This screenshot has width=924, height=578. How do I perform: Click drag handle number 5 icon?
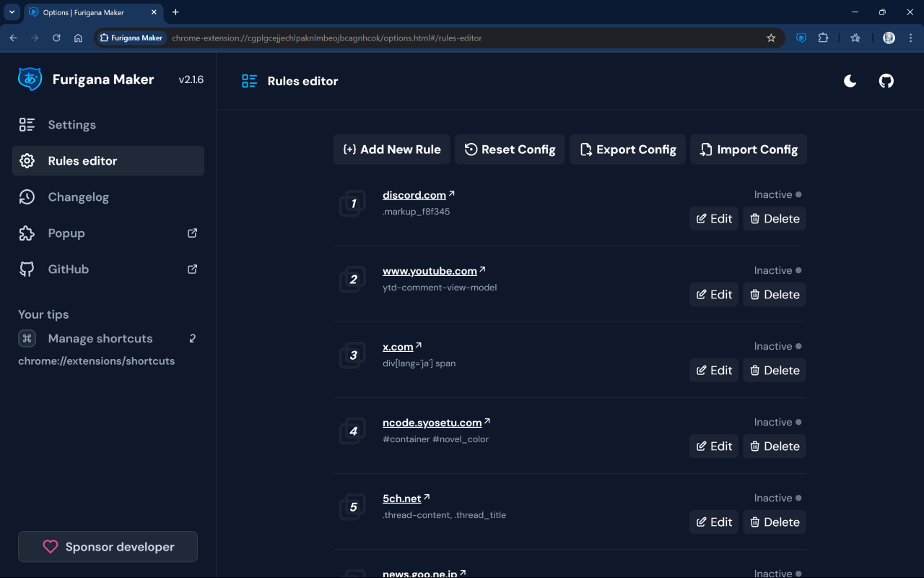point(353,507)
